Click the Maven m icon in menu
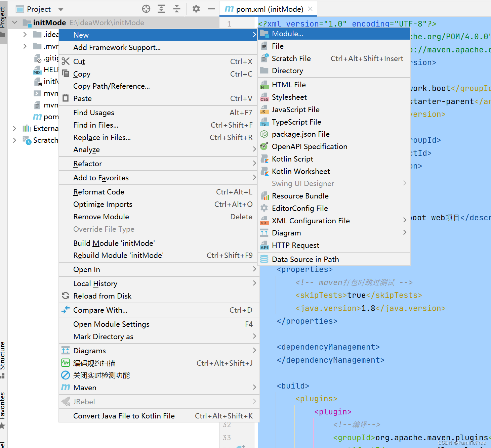This screenshot has height=448, width=491. [x=66, y=388]
